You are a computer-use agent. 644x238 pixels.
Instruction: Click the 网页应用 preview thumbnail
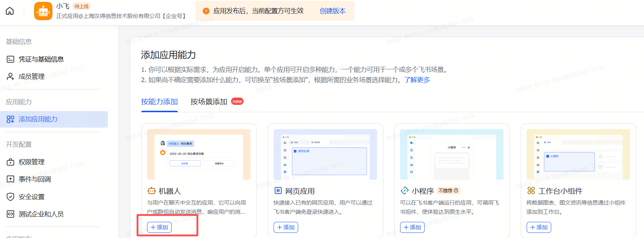click(325, 154)
